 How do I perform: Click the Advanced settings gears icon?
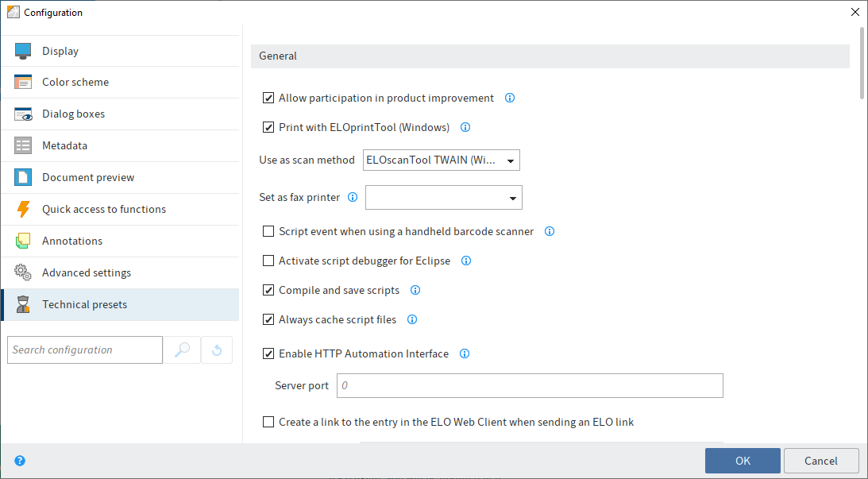[x=22, y=272]
